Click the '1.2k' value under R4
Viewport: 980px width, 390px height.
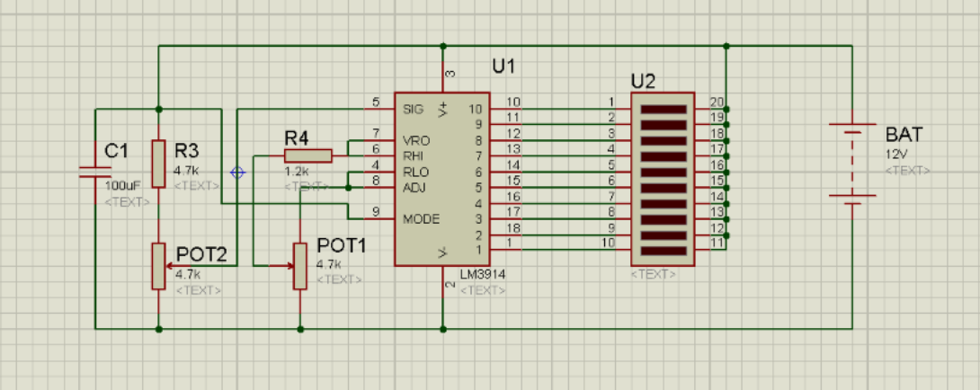coord(296,171)
